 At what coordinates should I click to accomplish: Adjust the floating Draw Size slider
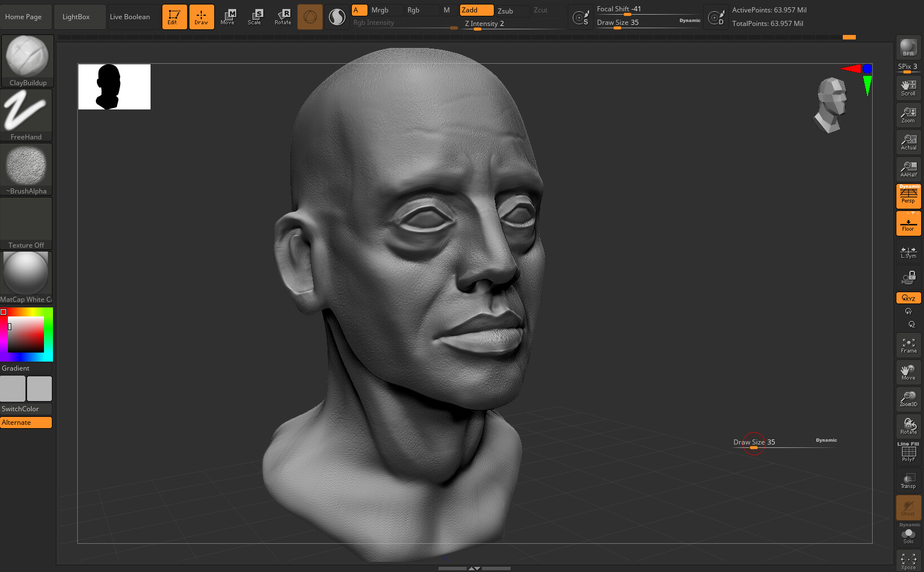pyautogui.click(x=754, y=446)
